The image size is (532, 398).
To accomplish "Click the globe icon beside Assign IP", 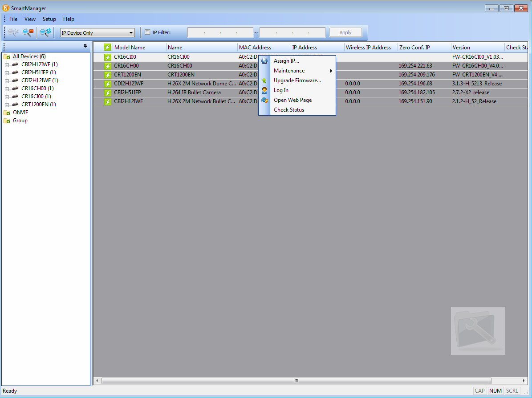I will point(264,61).
